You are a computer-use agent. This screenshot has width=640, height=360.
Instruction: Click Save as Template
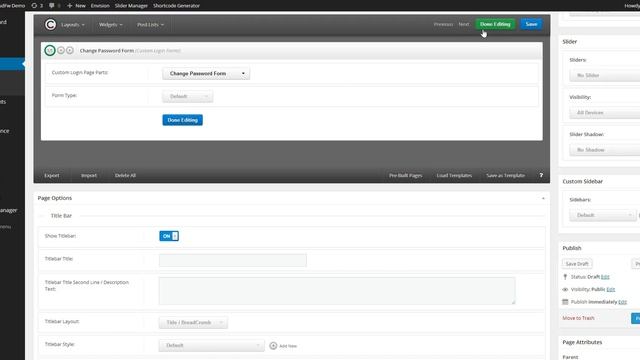coord(505,176)
